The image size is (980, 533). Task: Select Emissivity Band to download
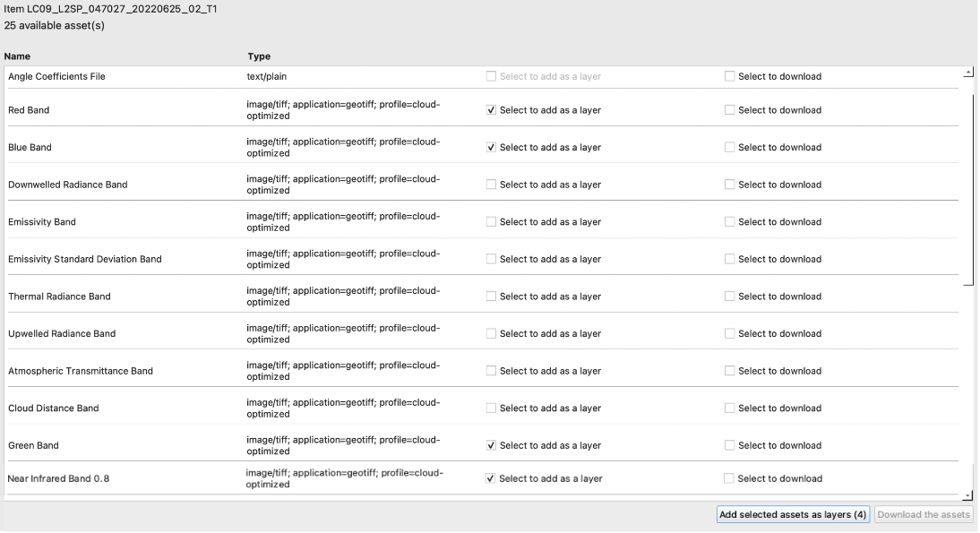(x=729, y=222)
